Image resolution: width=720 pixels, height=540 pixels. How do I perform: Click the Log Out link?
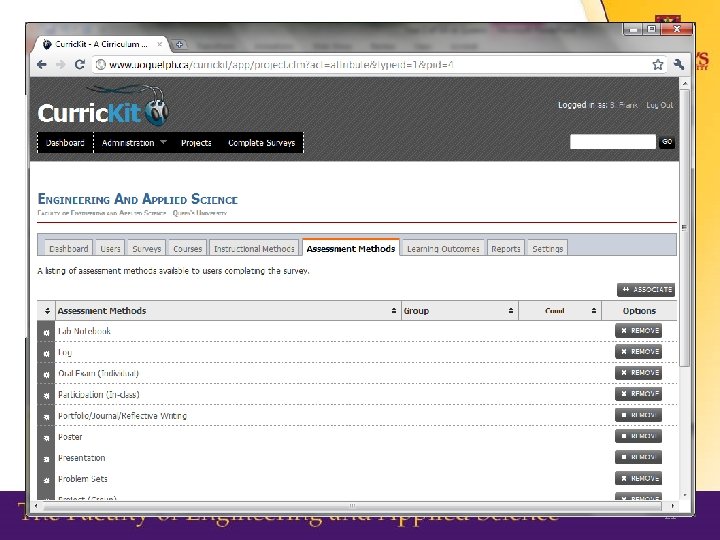pyautogui.click(x=659, y=105)
